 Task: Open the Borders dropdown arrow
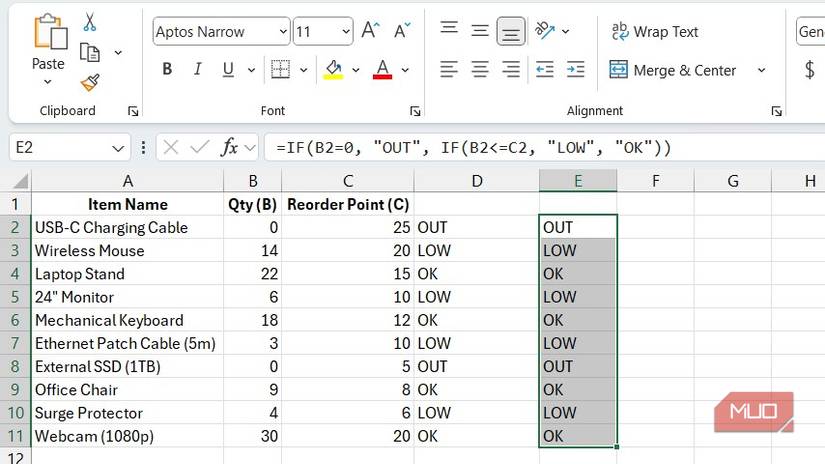coord(304,69)
